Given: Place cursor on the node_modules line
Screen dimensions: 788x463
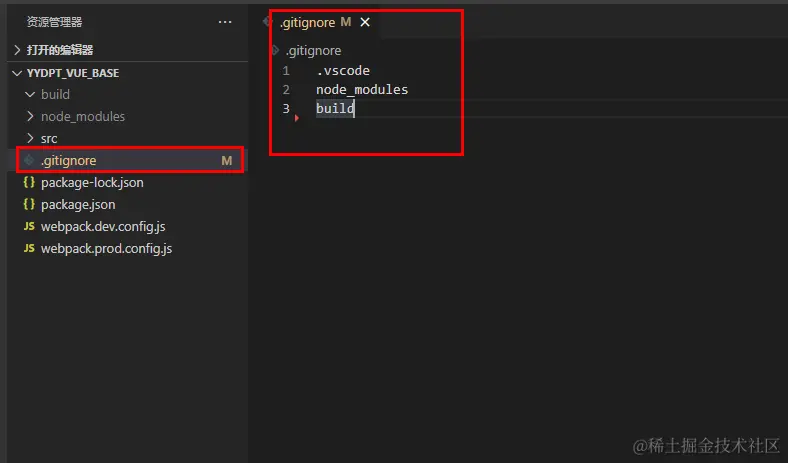Looking at the screenshot, I should click(x=362, y=89).
